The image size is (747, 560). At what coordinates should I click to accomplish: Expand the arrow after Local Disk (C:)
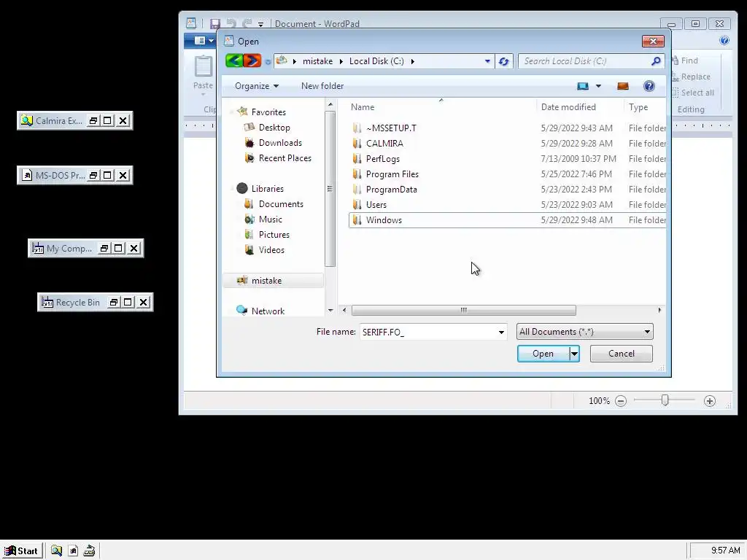pyautogui.click(x=413, y=61)
